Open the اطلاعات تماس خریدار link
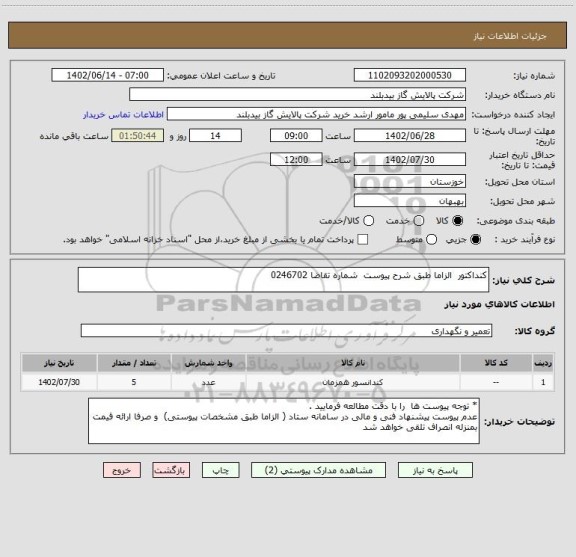The width and height of the screenshot is (576, 557). (x=123, y=115)
